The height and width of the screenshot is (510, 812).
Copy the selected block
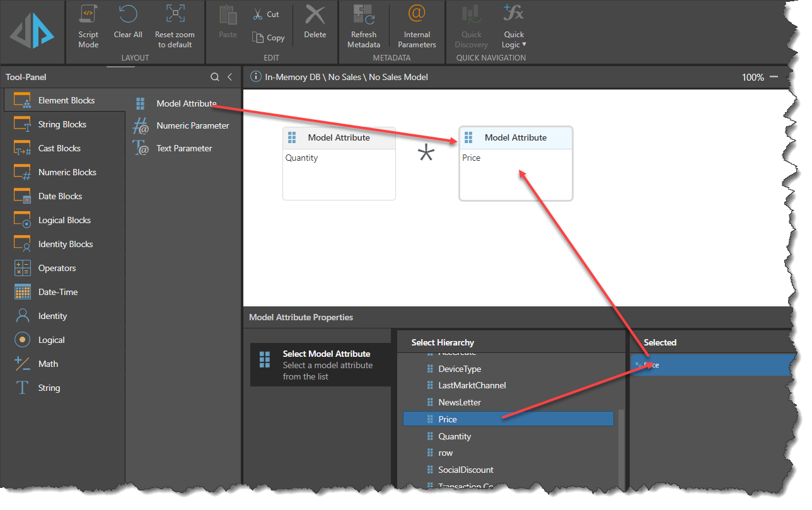tap(269, 37)
